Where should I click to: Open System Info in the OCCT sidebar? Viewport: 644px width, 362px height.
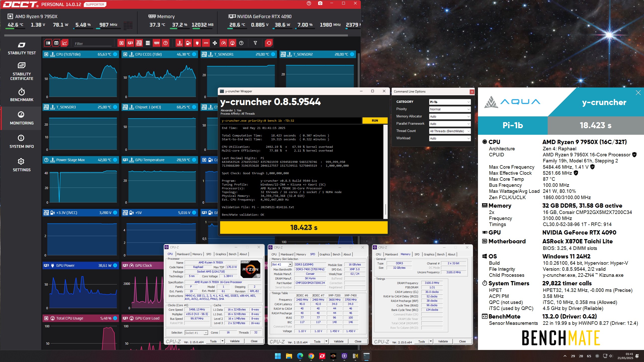click(22, 142)
